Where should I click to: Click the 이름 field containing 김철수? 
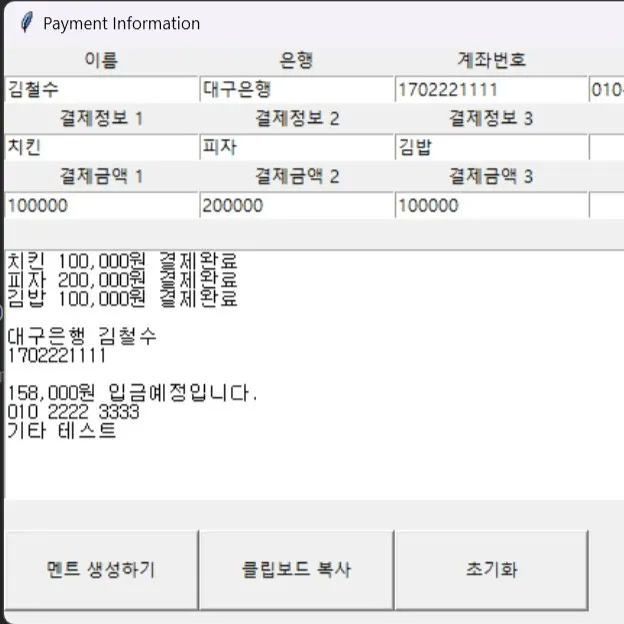pyautogui.click(x=101, y=89)
